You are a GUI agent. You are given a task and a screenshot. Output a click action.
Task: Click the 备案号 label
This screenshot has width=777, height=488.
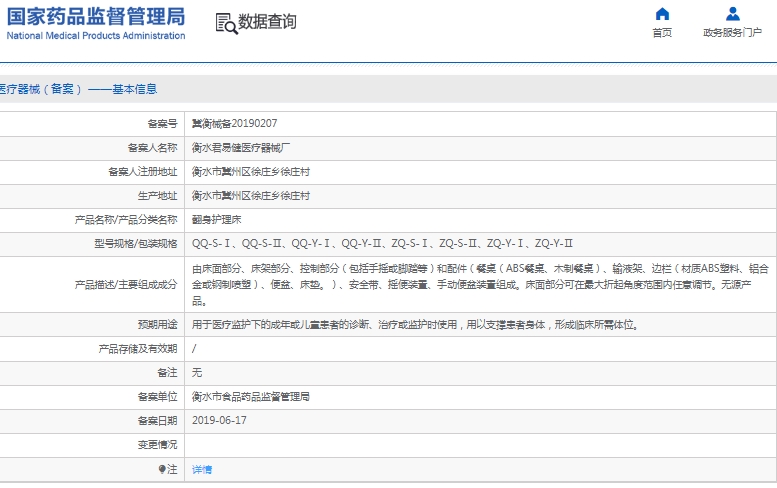click(162, 123)
